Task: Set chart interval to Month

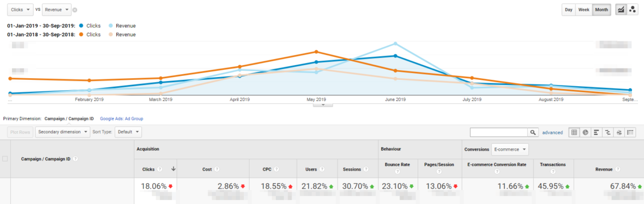Action: [x=601, y=10]
